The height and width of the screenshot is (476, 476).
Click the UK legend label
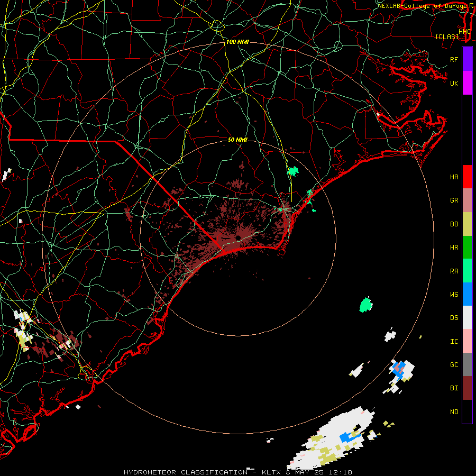454,83
